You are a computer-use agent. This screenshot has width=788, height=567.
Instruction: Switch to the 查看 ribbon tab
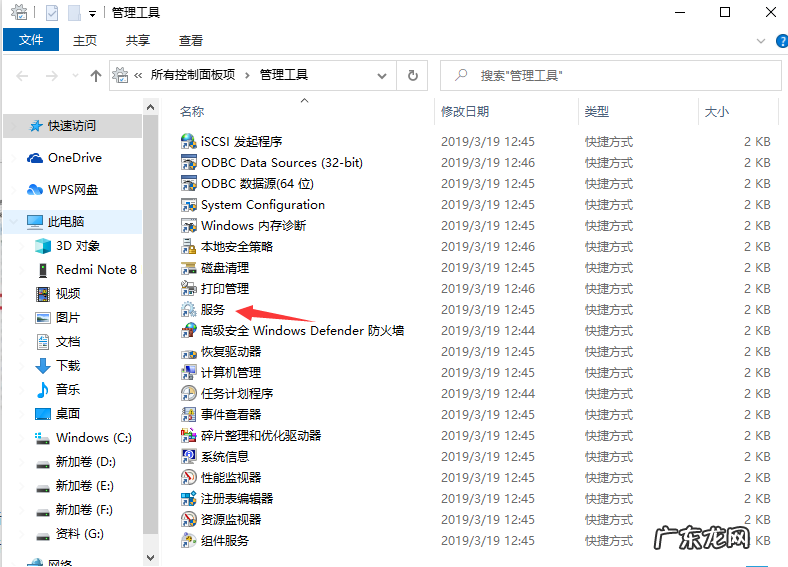pyautogui.click(x=190, y=40)
